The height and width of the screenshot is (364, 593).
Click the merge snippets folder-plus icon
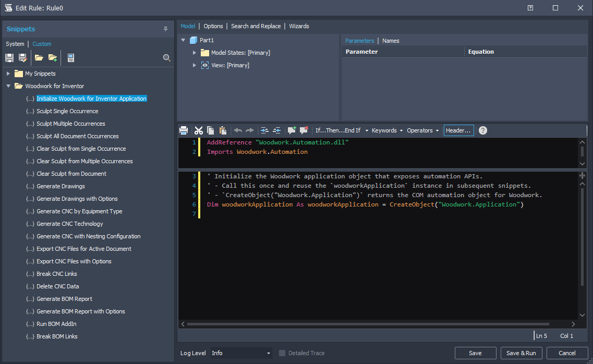tap(53, 58)
